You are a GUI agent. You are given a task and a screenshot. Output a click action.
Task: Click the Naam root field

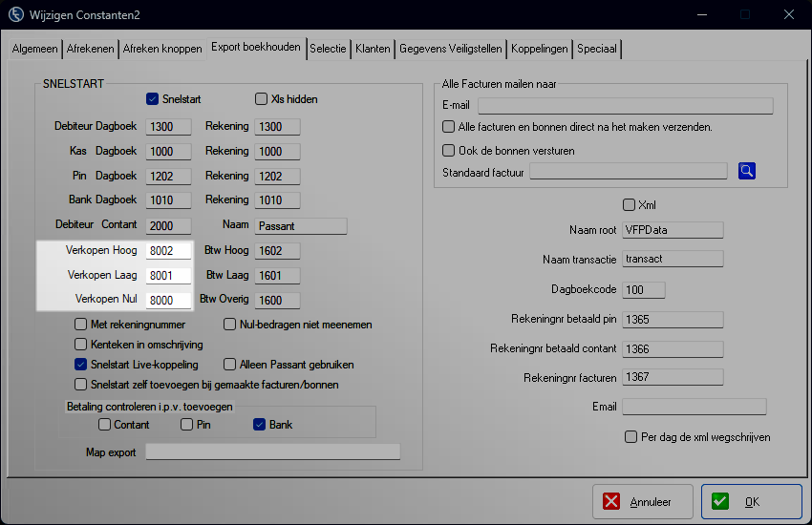point(672,230)
